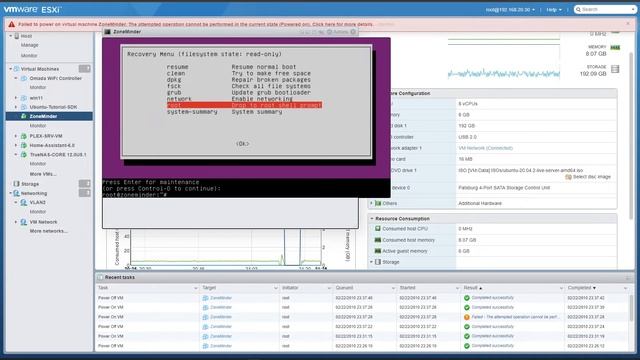Image resolution: width=640 pixels, height=360 pixels.
Task: Open the Task column dropdown arrow
Action: 196,288
